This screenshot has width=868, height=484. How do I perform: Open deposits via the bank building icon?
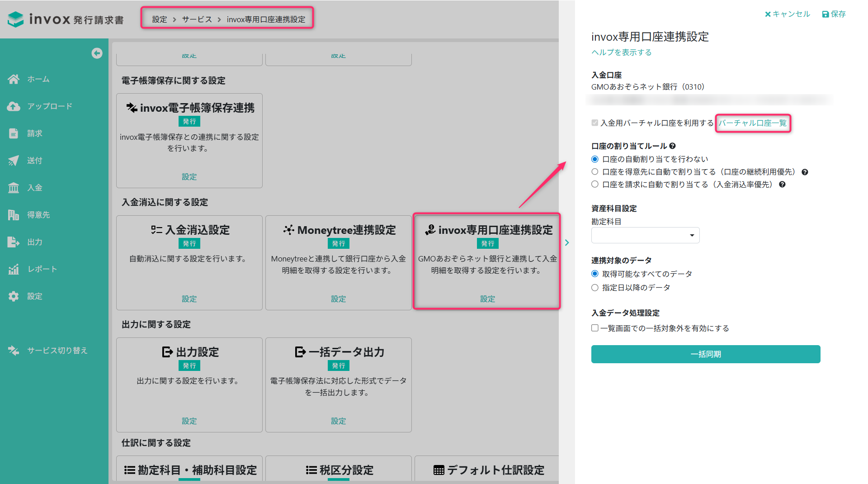click(14, 188)
